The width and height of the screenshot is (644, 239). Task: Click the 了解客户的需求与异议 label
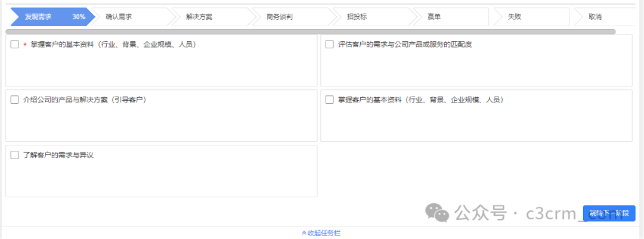pos(58,155)
